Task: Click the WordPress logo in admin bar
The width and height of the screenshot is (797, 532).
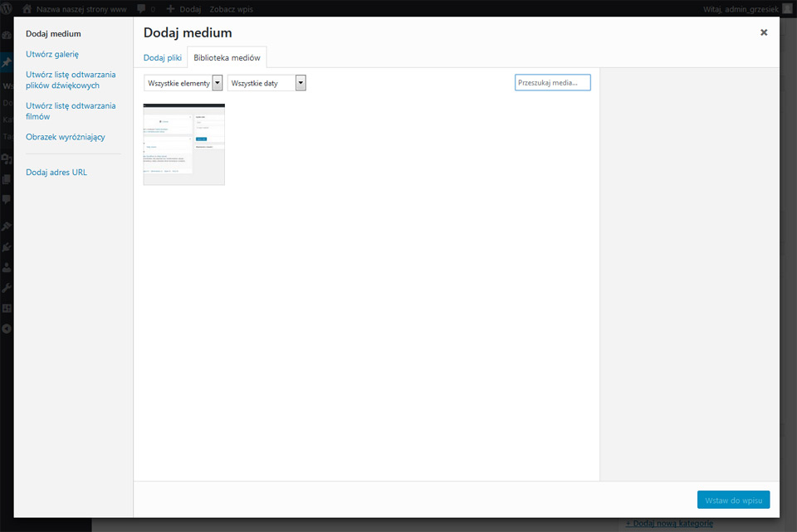Action: 6,8
